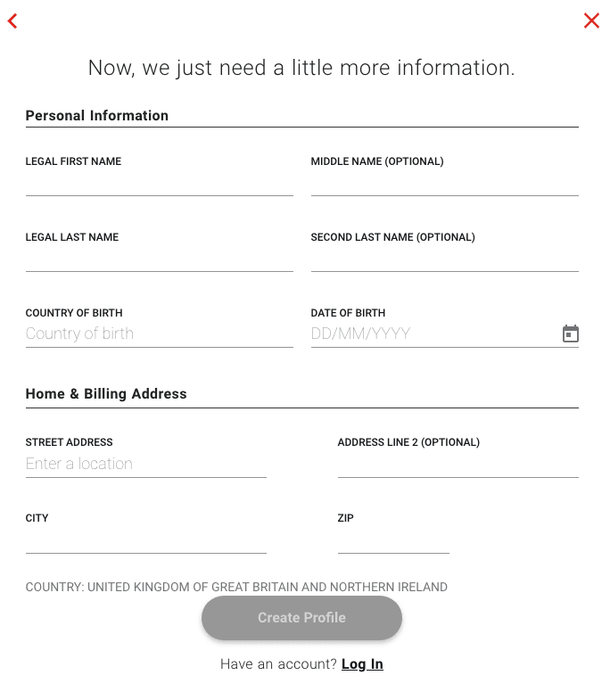The height and width of the screenshot is (700, 610).
Task: Follow the Log In link
Action: pos(362,664)
